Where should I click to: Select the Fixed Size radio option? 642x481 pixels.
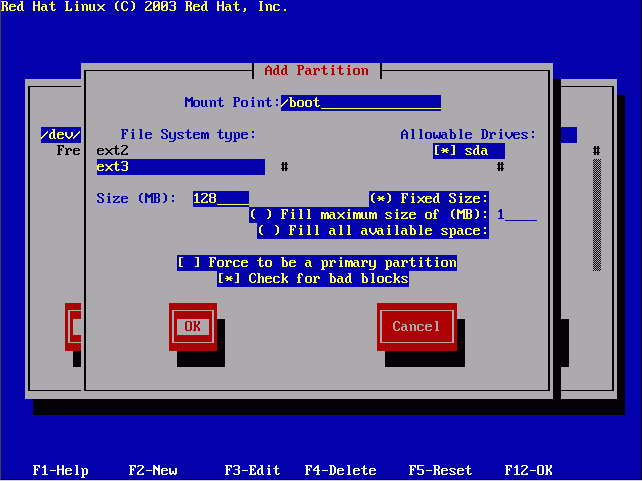(429, 199)
